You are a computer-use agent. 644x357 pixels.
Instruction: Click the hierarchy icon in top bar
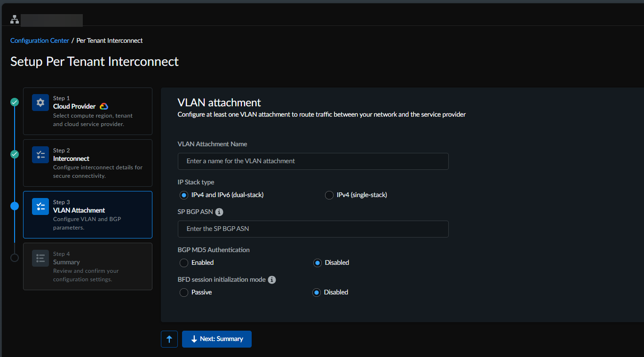pyautogui.click(x=15, y=20)
